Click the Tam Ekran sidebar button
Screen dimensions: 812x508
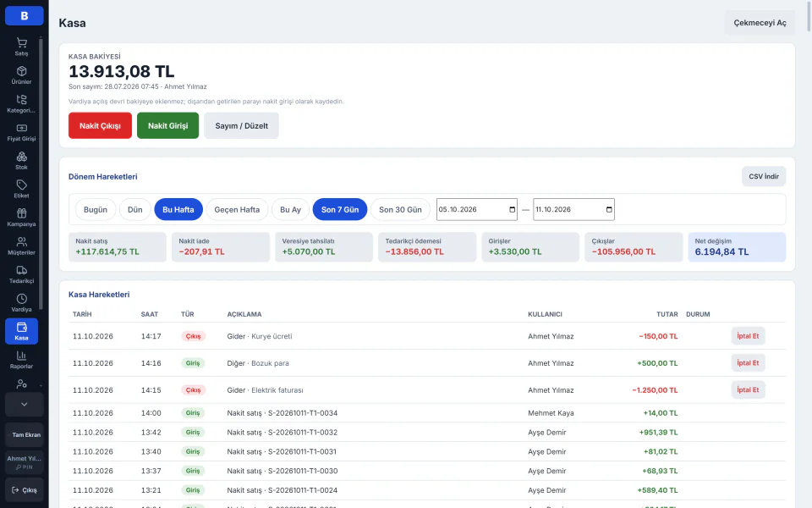pos(25,435)
